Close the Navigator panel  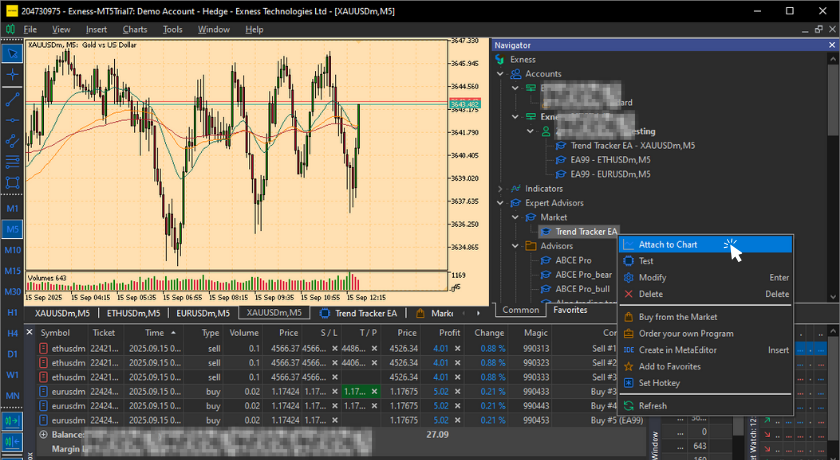pyautogui.click(x=832, y=46)
